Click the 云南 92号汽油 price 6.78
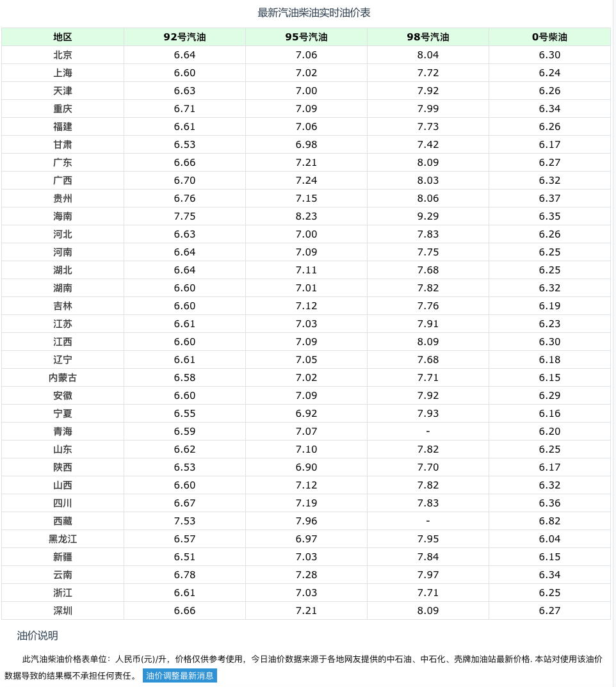Image resolution: width=616 pixels, height=687 pixels. [x=184, y=575]
